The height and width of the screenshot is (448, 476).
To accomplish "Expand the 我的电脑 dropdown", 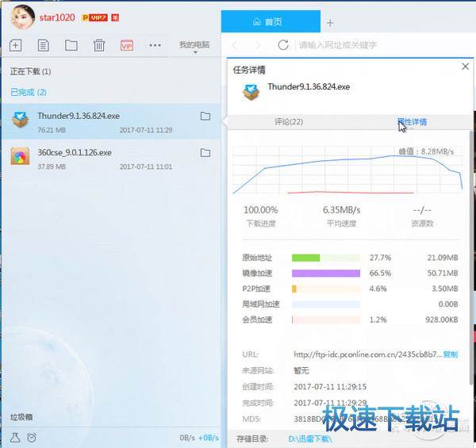I will tap(194, 46).
